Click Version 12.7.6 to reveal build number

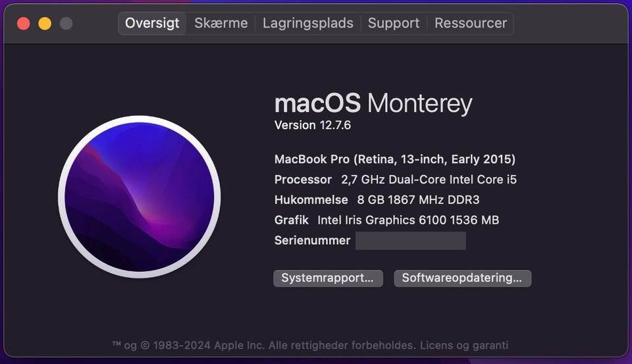(313, 125)
